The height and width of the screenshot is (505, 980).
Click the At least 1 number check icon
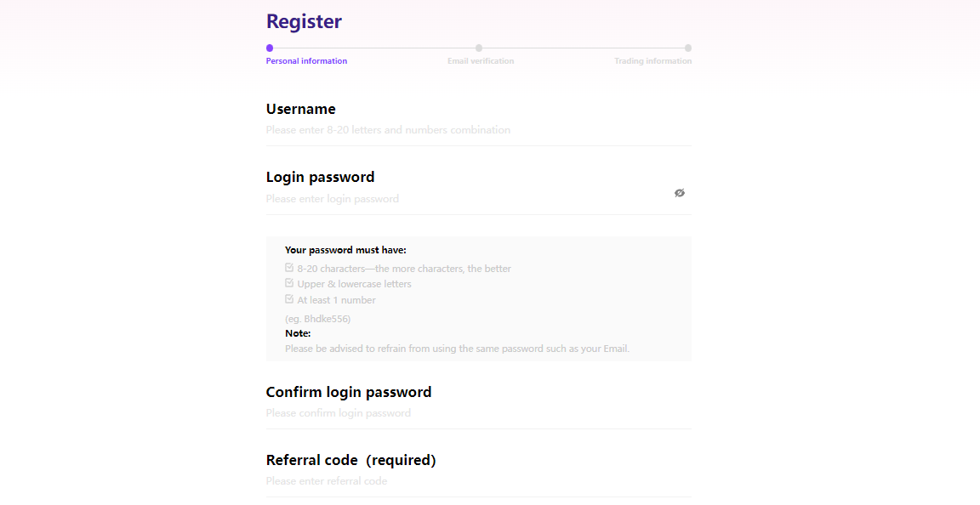(x=289, y=298)
